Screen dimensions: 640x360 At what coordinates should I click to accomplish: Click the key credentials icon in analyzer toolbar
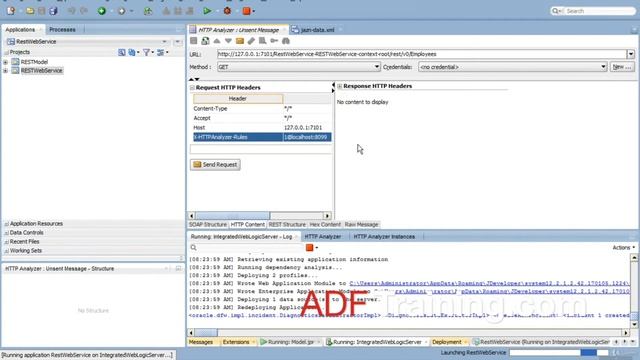[x=274, y=41]
